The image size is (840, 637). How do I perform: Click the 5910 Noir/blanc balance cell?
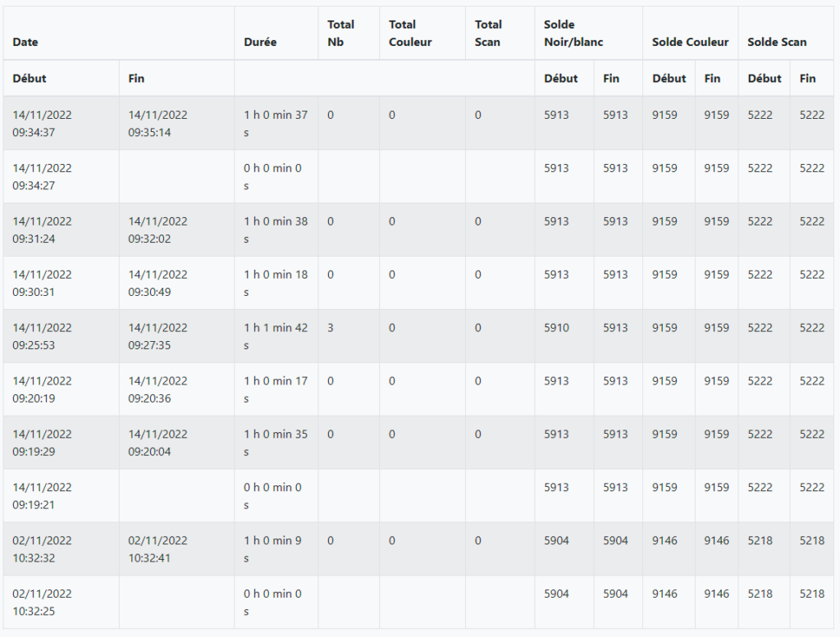pyautogui.click(x=556, y=328)
